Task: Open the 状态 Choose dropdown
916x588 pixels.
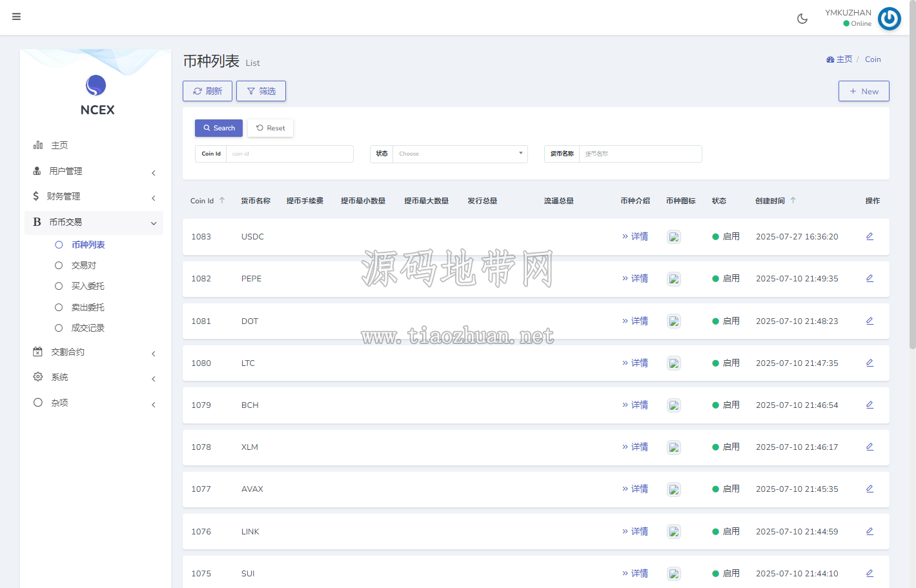Action: click(460, 154)
